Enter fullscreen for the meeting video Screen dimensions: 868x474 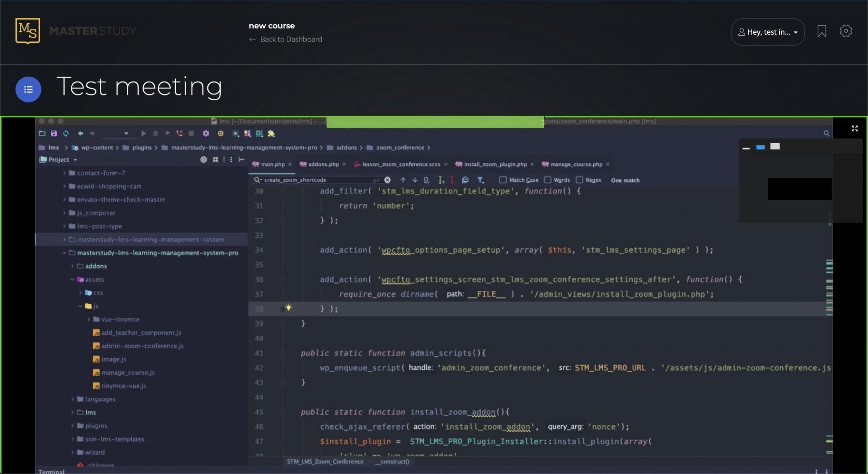[x=854, y=129]
